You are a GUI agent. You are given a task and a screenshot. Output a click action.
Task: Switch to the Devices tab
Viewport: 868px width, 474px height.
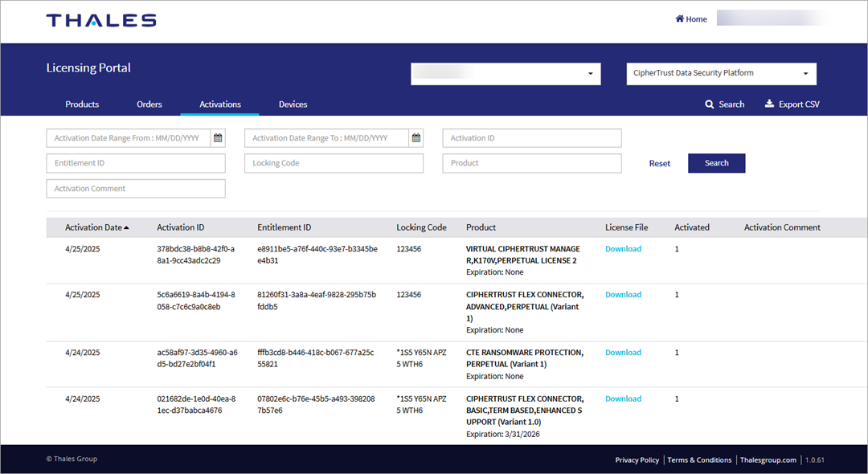coord(293,104)
